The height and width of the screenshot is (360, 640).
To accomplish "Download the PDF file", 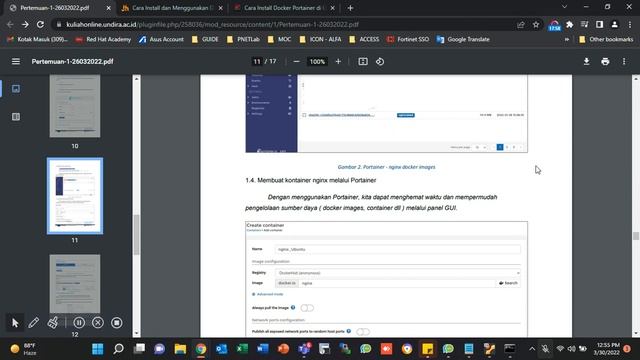I will coord(586,62).
